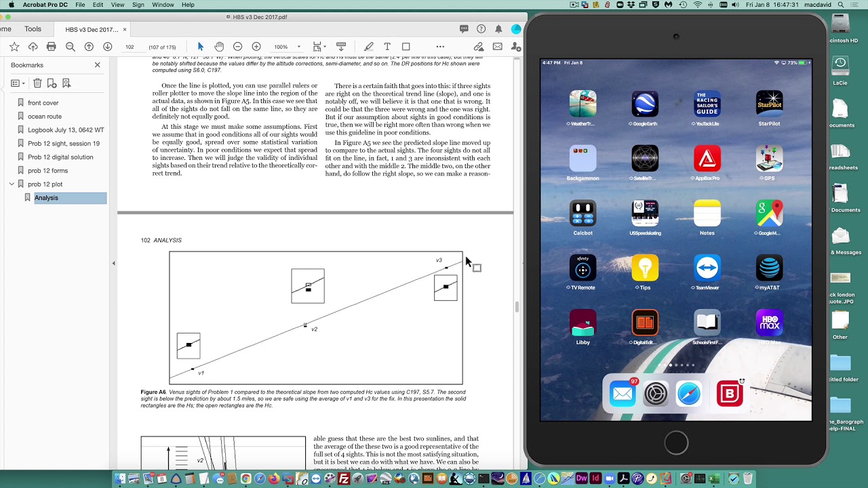
Task: Open the fit page options icon
Action: [317, 47]
